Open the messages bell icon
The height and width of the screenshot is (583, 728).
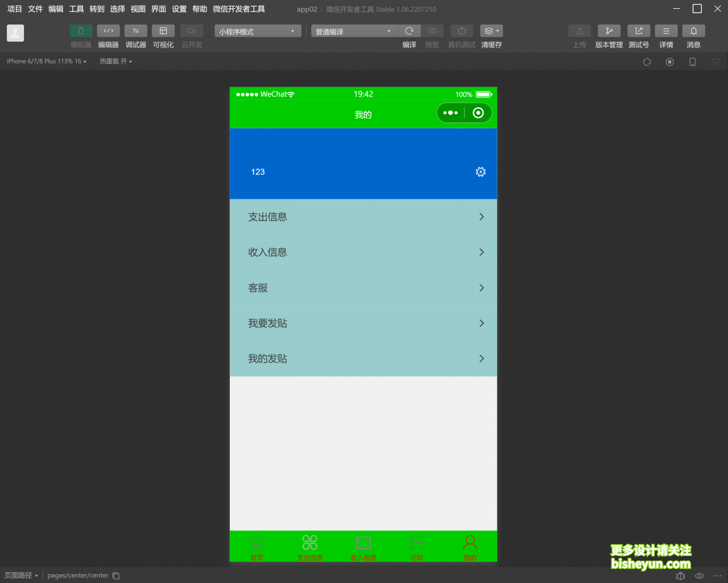click(x=693, y=31)
